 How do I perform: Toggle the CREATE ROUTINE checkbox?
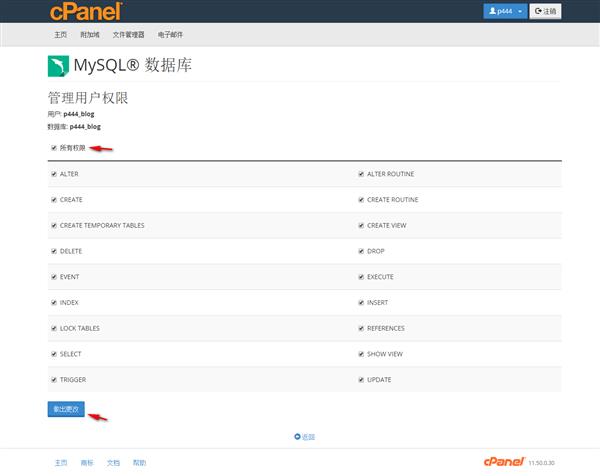[x=361, y=199]
